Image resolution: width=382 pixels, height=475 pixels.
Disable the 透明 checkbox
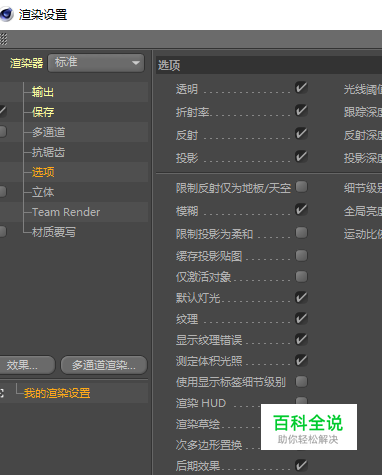pyautogui.click(x=301, y=88)
